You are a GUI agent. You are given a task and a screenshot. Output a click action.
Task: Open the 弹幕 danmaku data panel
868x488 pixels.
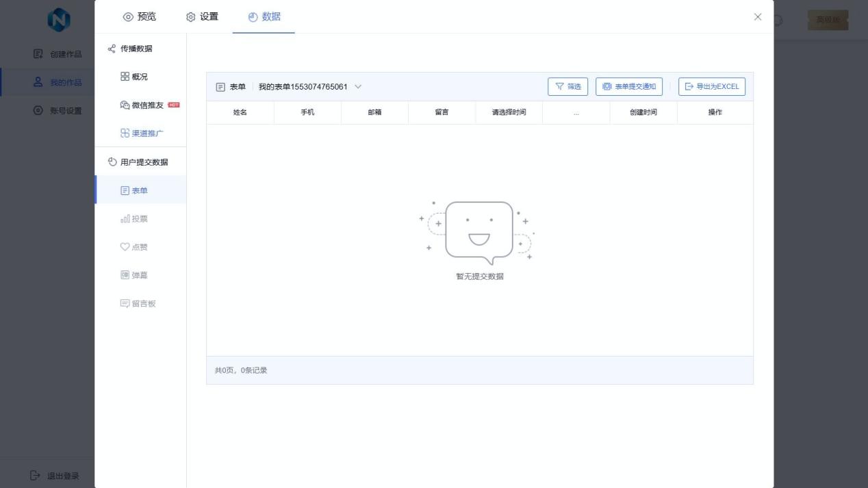[x=138, y=274]
